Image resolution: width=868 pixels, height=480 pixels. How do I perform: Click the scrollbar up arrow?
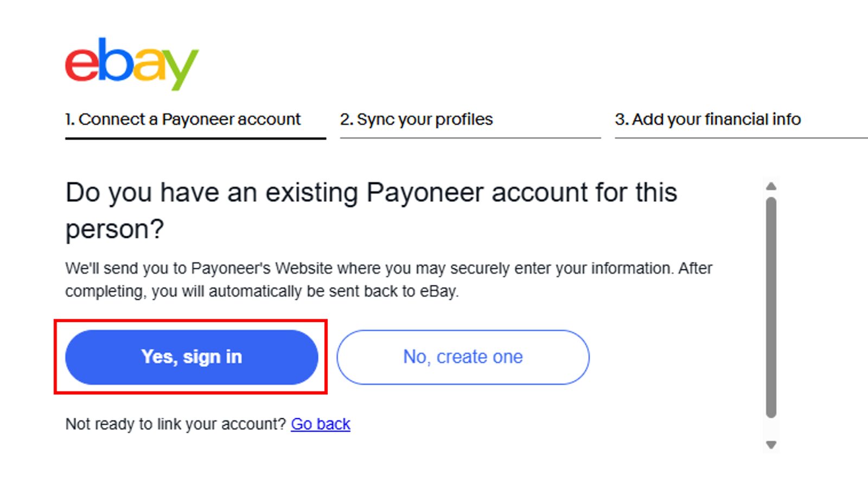point(771,186)
